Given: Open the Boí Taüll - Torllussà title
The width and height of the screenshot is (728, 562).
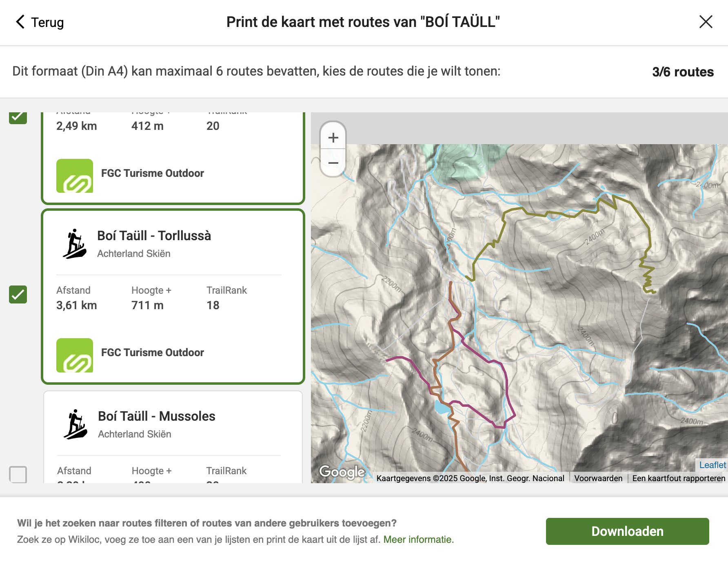Looking at the screenshot, I should tap(154, 236).
